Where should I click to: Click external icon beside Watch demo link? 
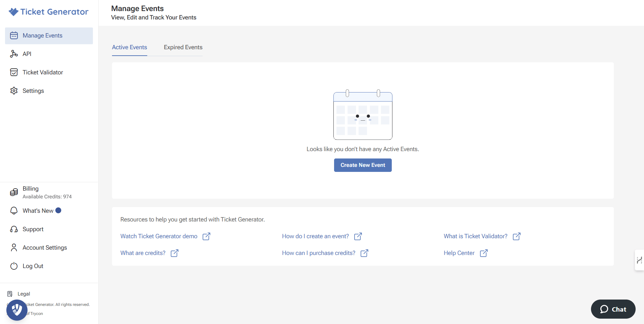[207, 236]
